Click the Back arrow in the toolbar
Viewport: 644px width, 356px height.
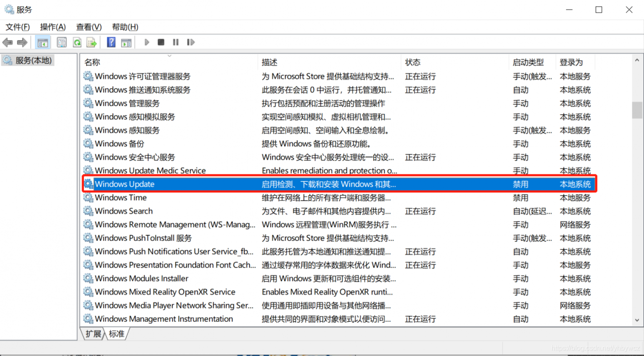coord(8,43)
